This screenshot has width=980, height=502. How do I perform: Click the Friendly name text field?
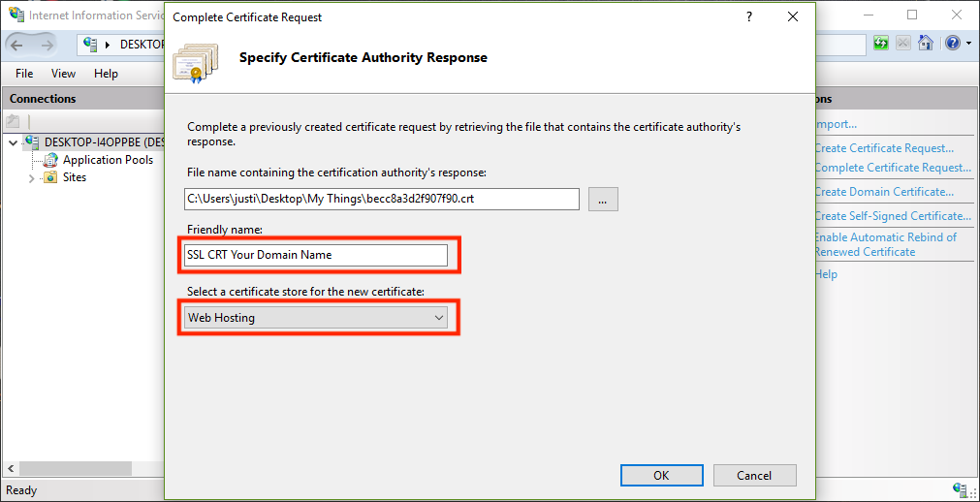point(316,255)
